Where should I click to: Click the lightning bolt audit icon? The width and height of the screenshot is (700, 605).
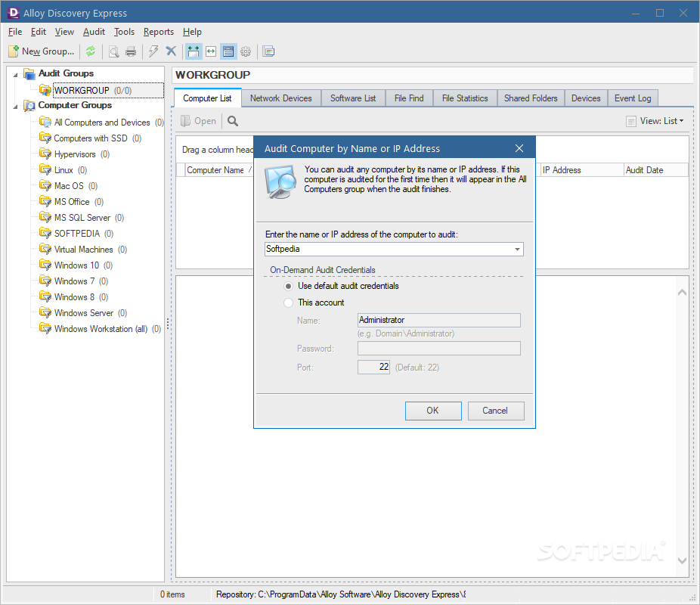(153, 51)
